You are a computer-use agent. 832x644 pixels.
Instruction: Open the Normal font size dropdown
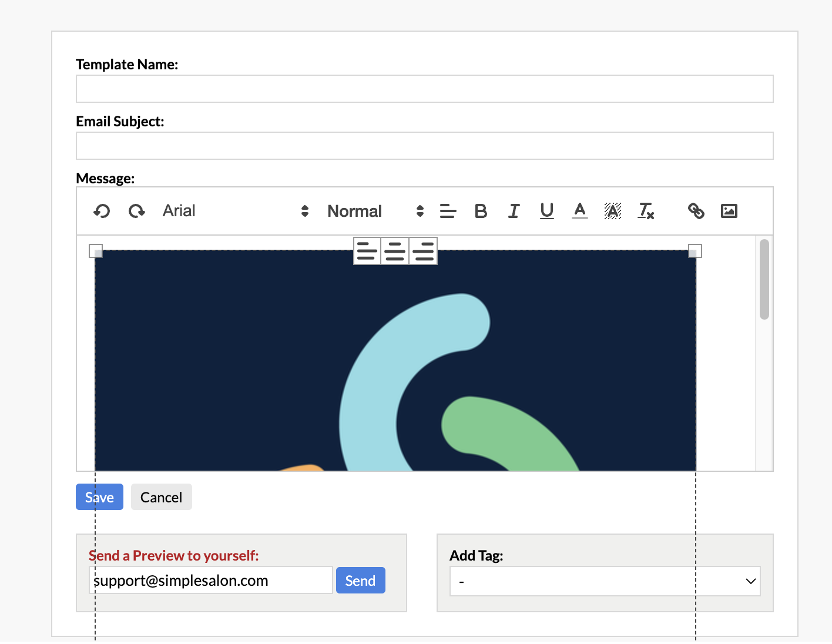[376, 211]
